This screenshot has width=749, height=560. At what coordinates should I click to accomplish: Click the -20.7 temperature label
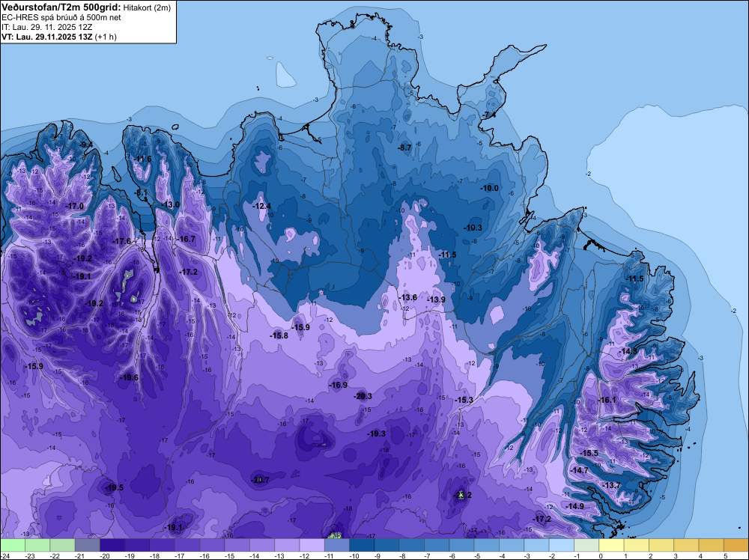[261, 480]
